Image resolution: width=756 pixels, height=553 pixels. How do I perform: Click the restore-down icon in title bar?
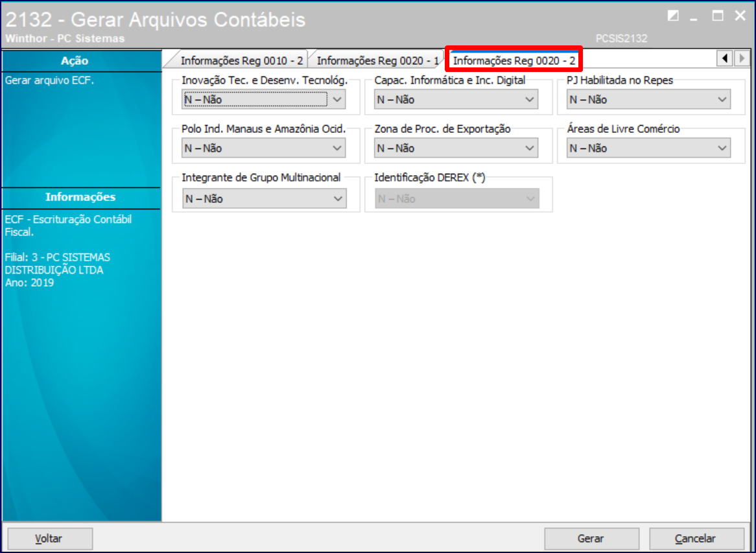coord(673,16)
